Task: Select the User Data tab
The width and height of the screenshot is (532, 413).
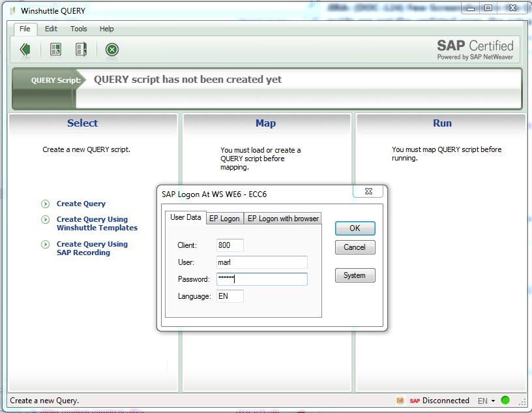Action: click(x=186, y=217)
